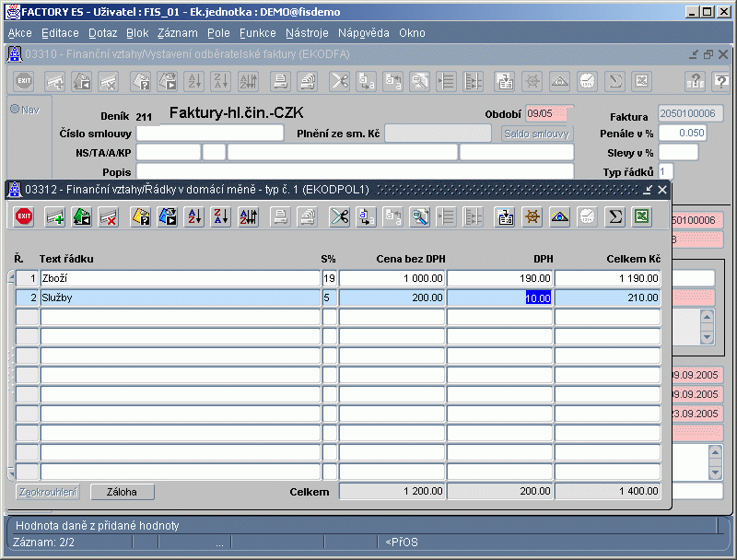The image size is (737, 560).
Task: Click the Sigma sum icon
Action: 614,217
